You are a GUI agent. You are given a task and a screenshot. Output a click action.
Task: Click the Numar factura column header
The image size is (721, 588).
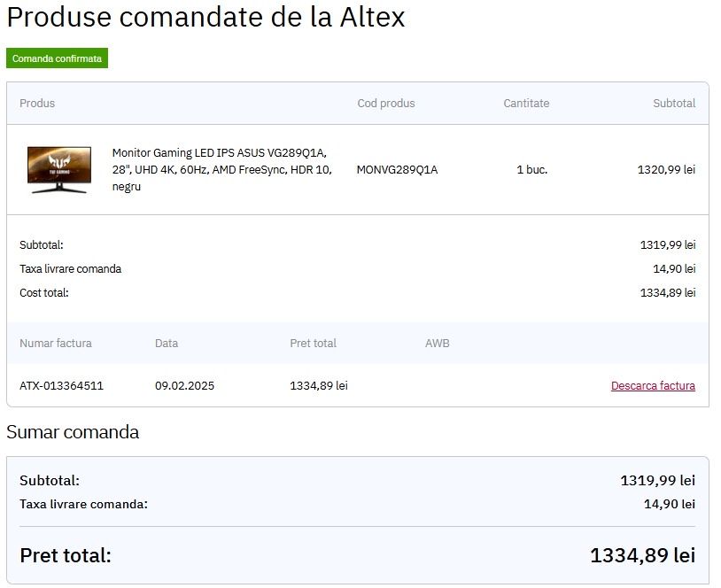[x=56, y=344]
